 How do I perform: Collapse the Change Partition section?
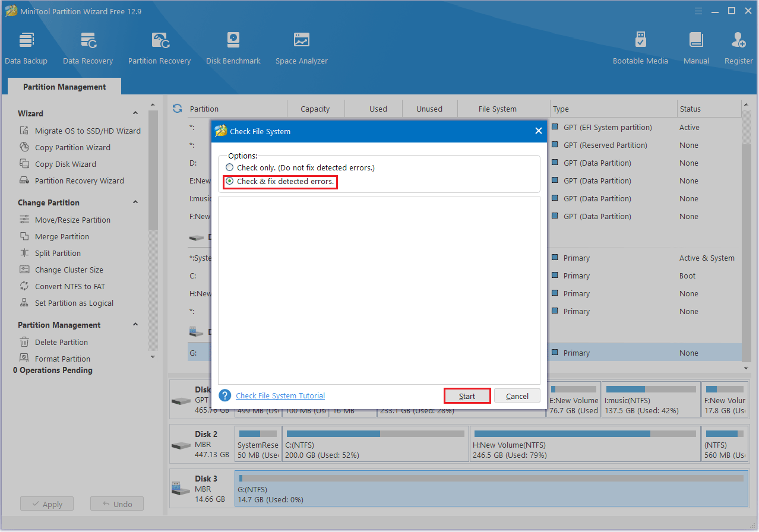tap(135, 202)
